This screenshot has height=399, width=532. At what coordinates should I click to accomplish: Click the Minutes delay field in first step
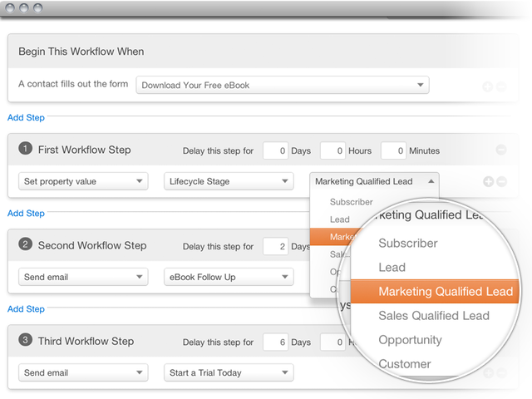[393, 150]
